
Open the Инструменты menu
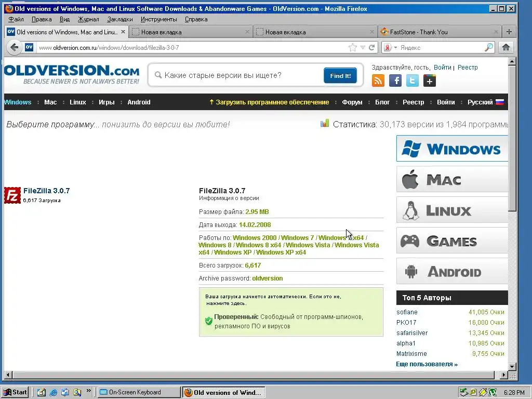[x=159, y=19]
